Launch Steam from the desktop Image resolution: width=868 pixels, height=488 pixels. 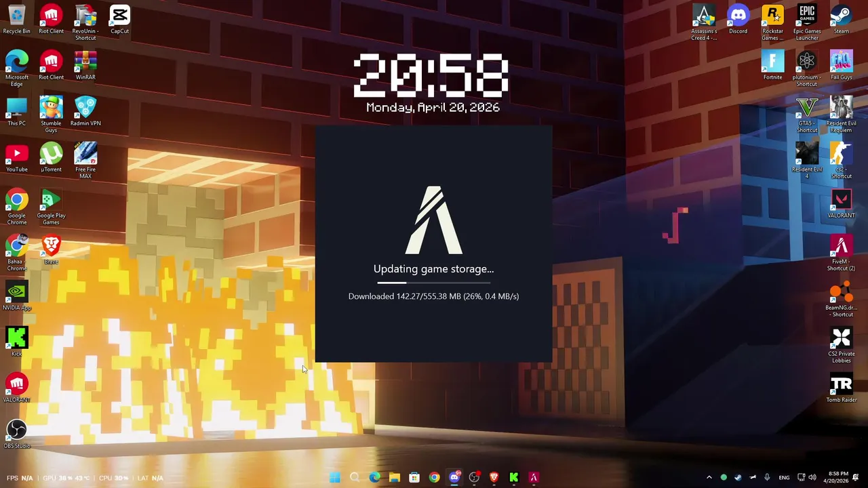842,19
